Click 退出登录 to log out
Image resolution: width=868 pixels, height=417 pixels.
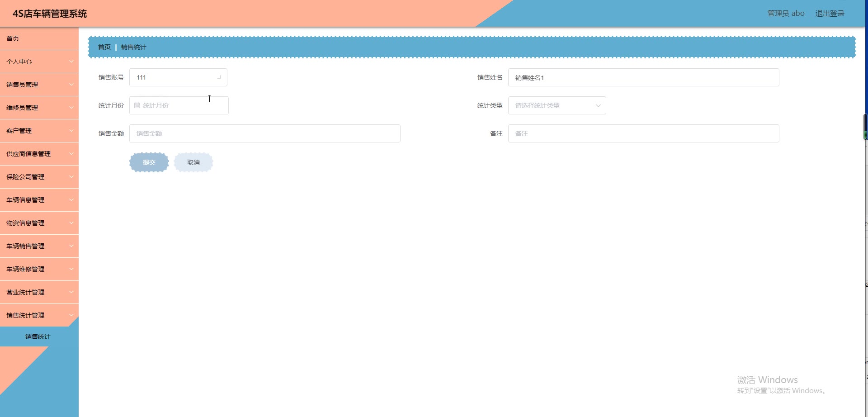tap(830, 14)
